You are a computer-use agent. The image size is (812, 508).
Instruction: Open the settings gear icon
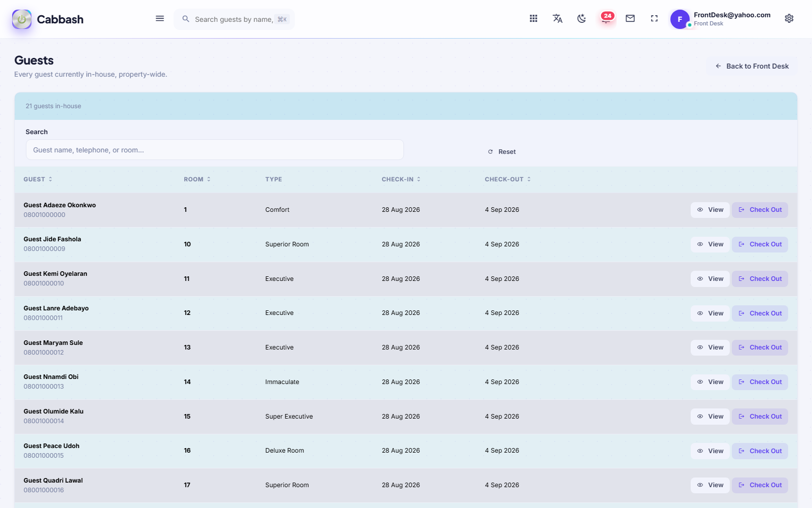(789, 19)
